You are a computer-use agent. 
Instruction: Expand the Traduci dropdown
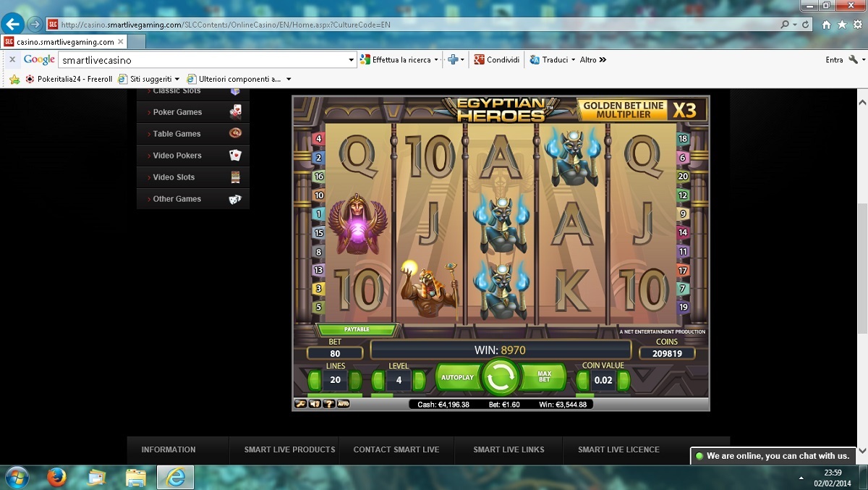coord(573,60)
